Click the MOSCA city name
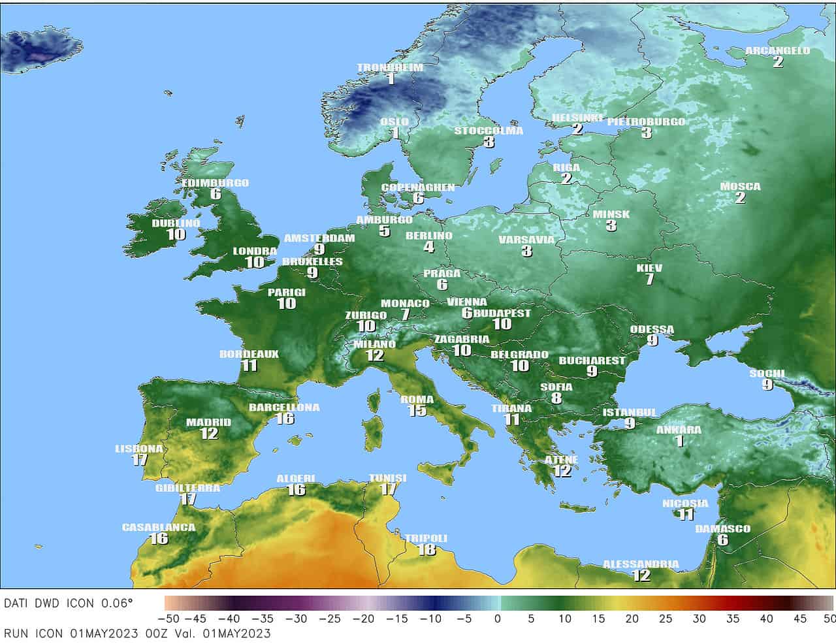The width and height of the screenshot is (836, 644). point(740,186)
